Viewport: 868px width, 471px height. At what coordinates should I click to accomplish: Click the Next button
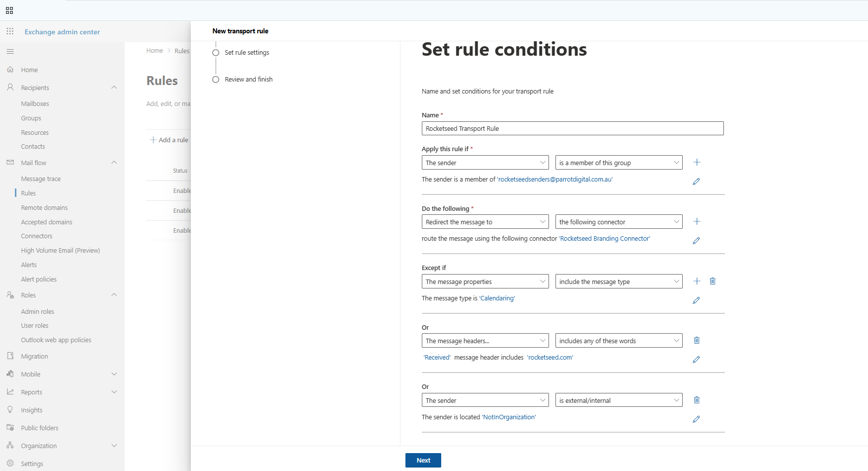click(423, 461)
